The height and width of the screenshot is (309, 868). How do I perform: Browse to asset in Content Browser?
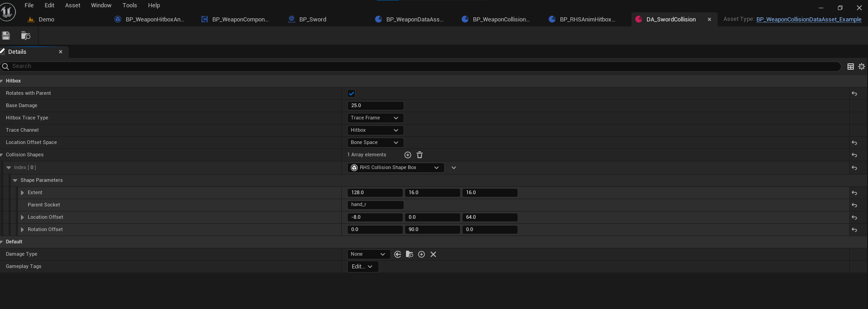pos(26,36)
